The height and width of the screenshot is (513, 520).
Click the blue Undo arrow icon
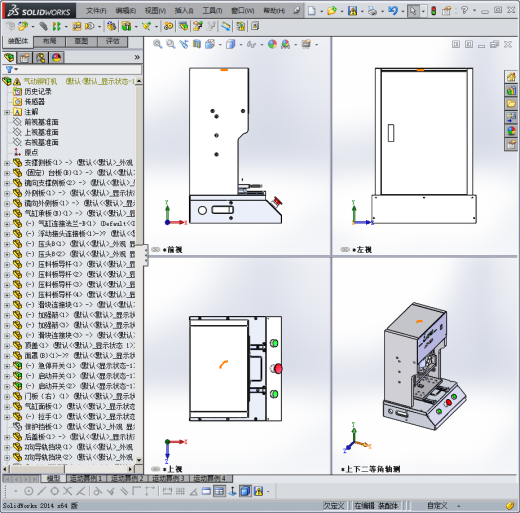click(393, 11)
